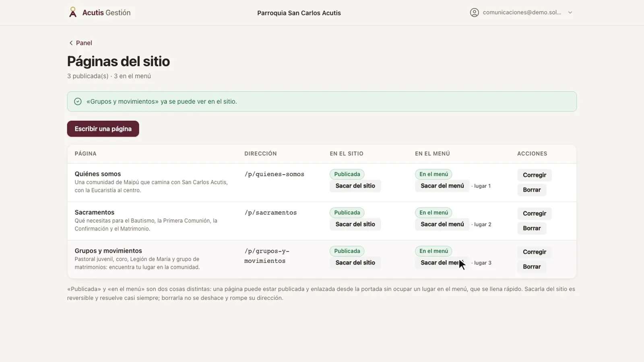Sacar del menú for Grupos y movimientos
The image size is (644, 362).
point(442,263)
